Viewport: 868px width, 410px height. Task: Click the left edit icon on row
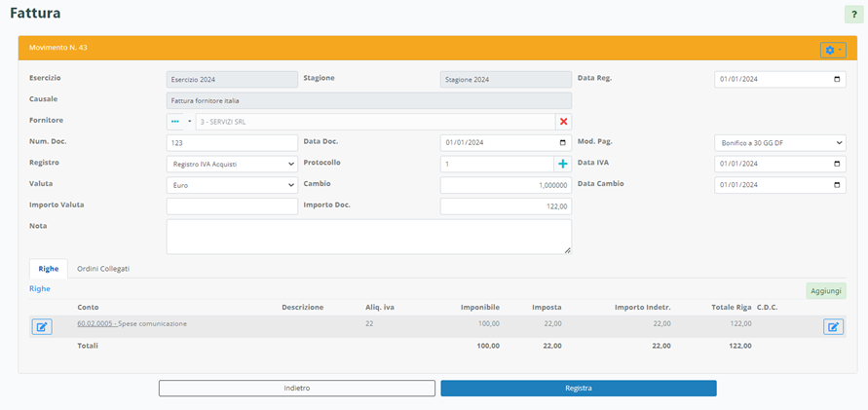pyautogui.click(x=42, y=326)
